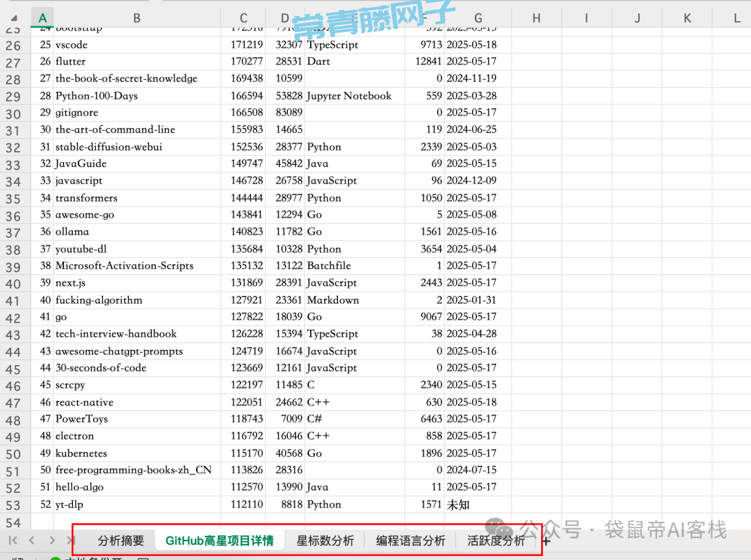The image size is (751, 560).
Task: Select column K header
Action: (687, 18)
